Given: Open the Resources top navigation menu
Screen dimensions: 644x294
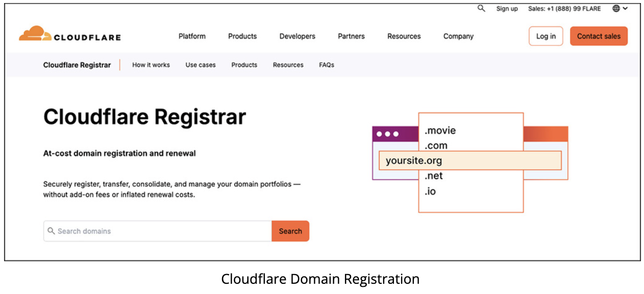Looking at the screenshot, I should pyautogui.click(x=404, y=36).
